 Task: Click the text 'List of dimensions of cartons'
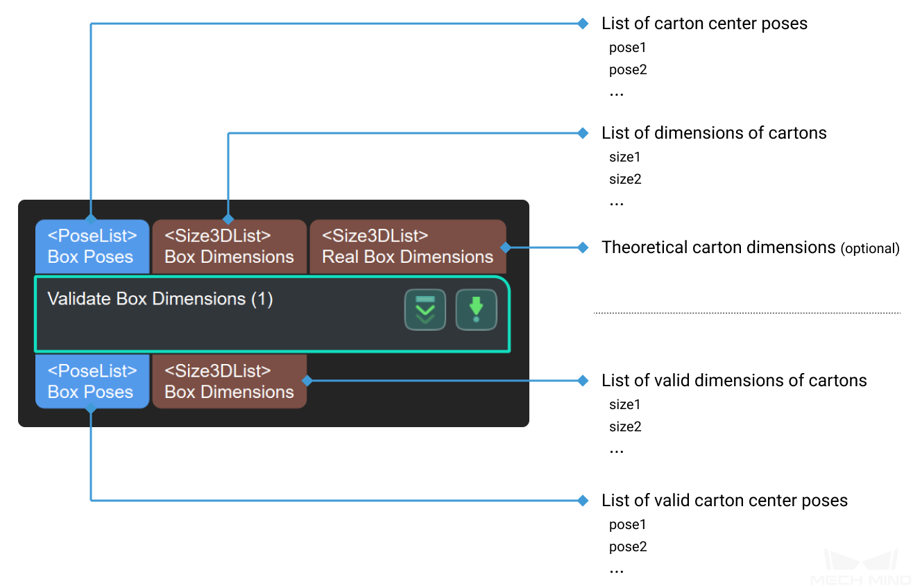tap(714, 133)
